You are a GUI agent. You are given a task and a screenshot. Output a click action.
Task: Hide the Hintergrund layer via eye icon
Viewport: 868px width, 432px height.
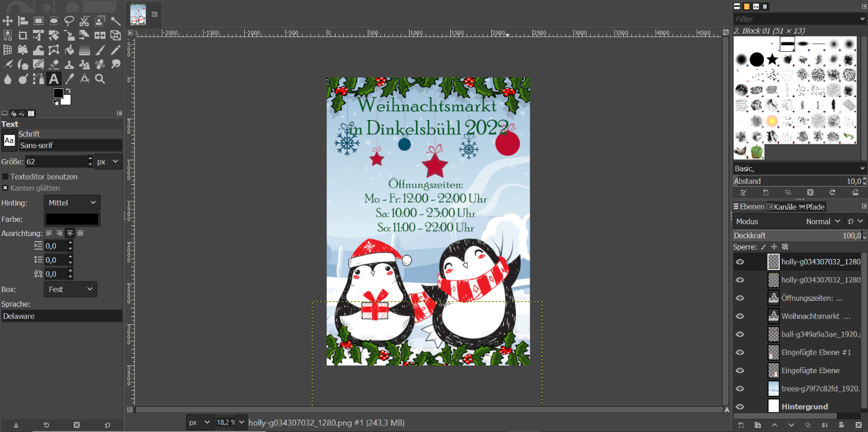click(740, 407)
